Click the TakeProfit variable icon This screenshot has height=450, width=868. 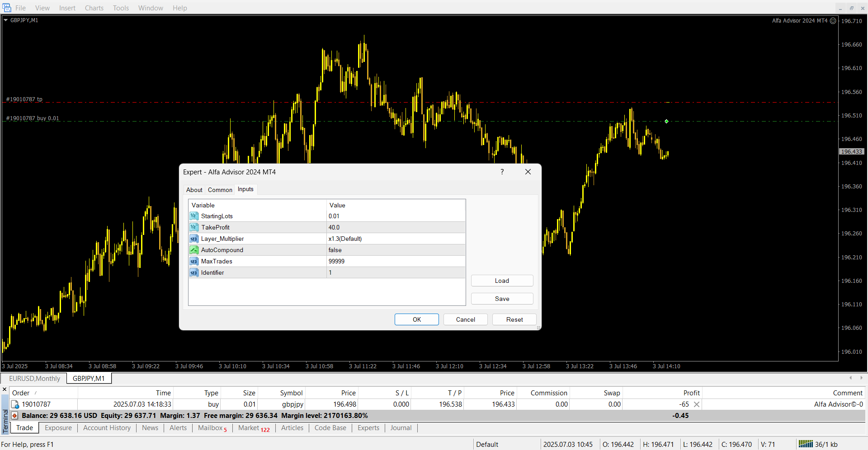tap(194, 227)
